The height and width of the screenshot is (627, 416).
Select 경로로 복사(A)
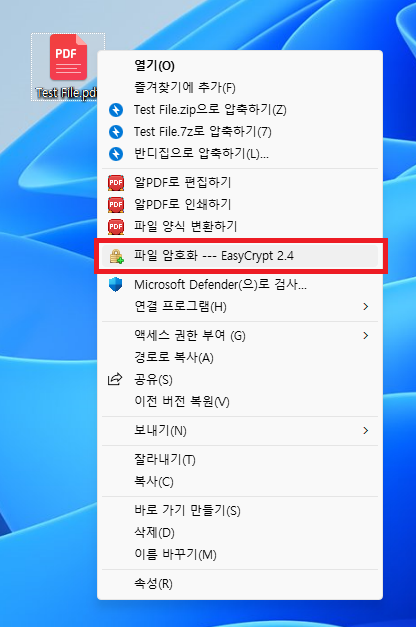point(240,357)
